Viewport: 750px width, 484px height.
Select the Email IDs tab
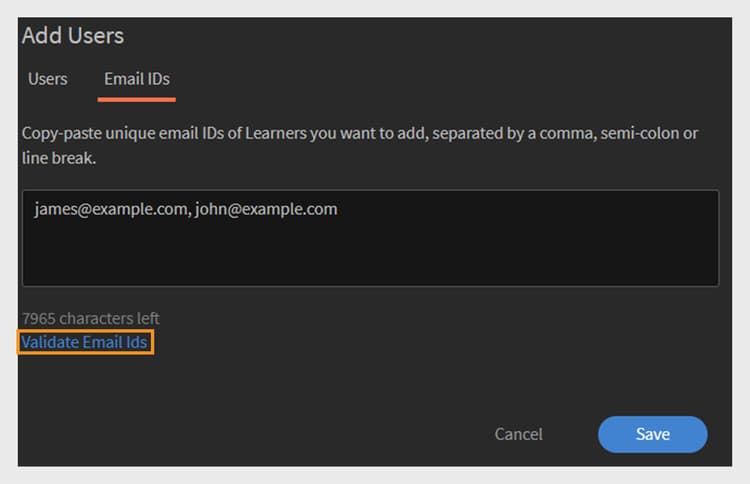pyautogui.click(x=137, y=79)
